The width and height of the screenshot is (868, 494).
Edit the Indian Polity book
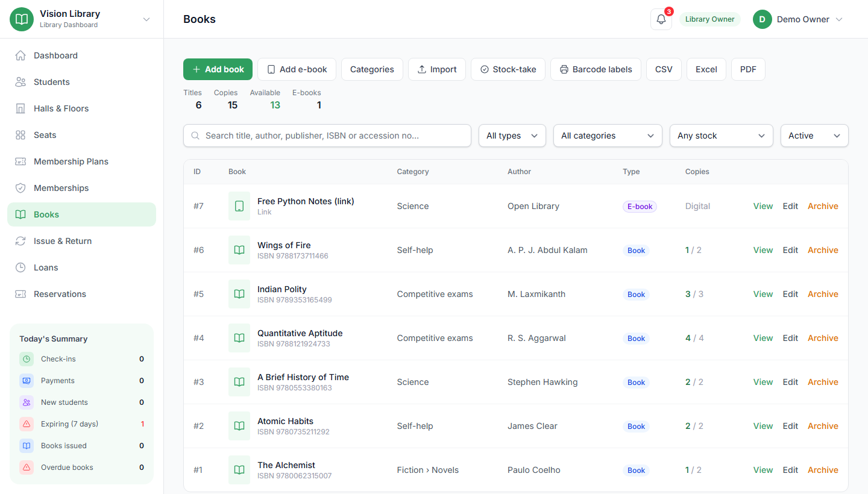tap(790, 294)
